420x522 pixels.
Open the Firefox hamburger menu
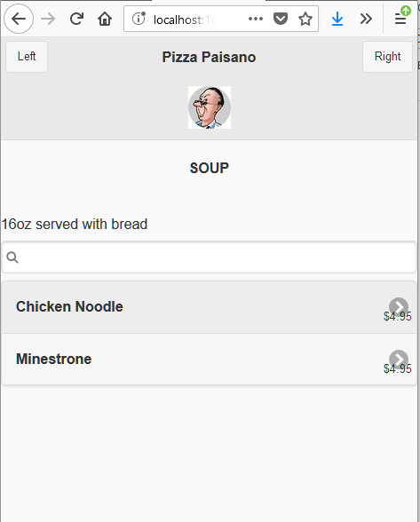click(400, 19)
